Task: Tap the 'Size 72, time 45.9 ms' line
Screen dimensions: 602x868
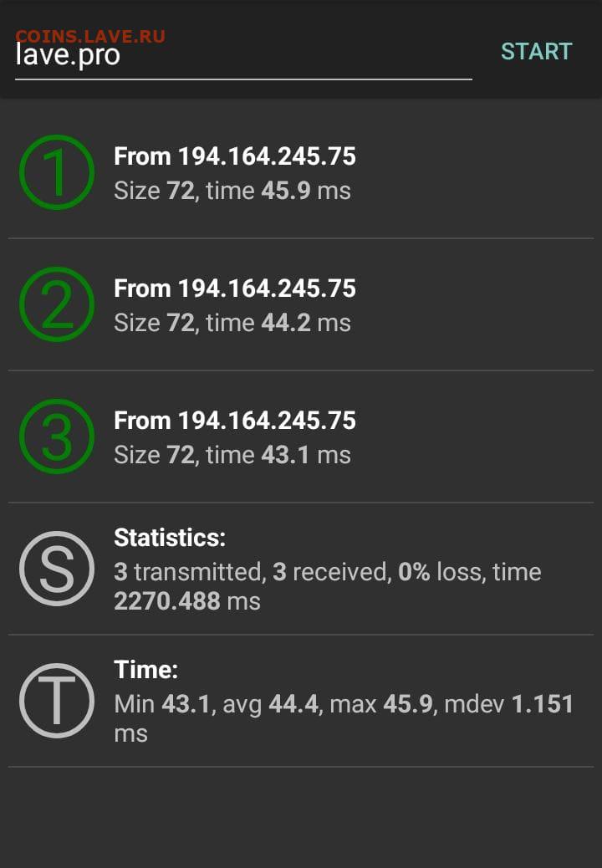Action: tap(232, 191)
